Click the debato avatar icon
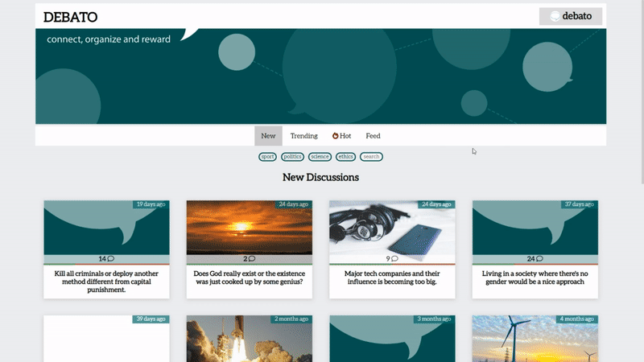Viewport: 644px width, 362px height. tap(555, 16)
